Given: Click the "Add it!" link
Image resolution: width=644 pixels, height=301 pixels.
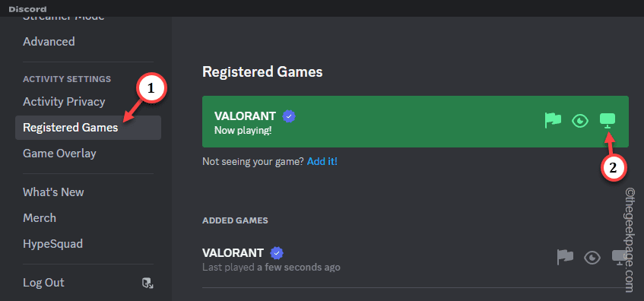Looking at the screenshot, I should (x=322, y=161).
